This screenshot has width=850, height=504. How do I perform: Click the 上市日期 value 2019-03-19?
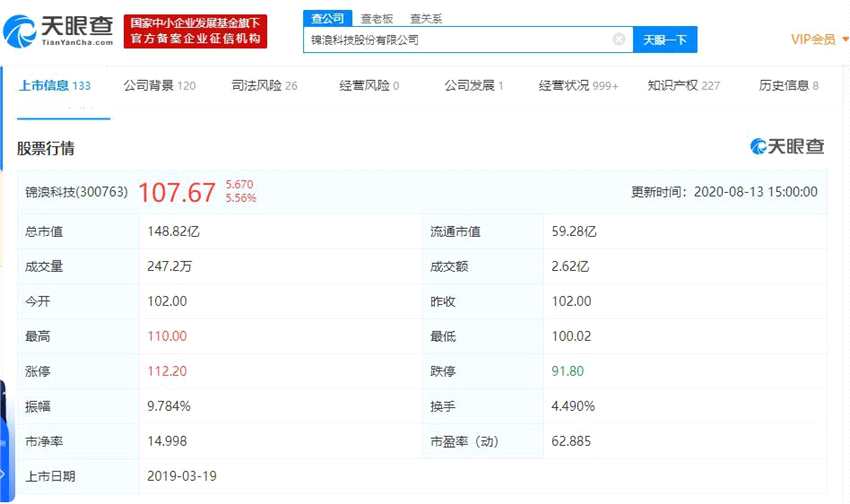click(182, 476)
